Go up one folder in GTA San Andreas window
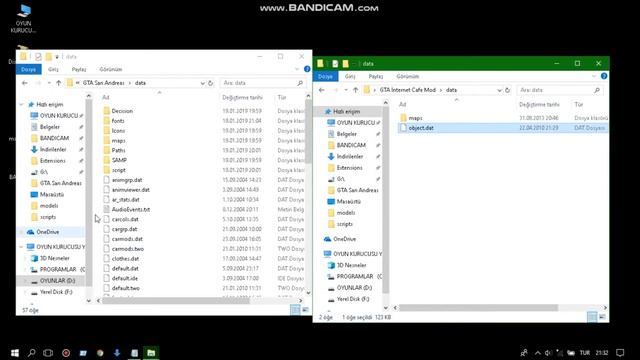This screenshot has height=360, width=640. click(x=58, y=83)
